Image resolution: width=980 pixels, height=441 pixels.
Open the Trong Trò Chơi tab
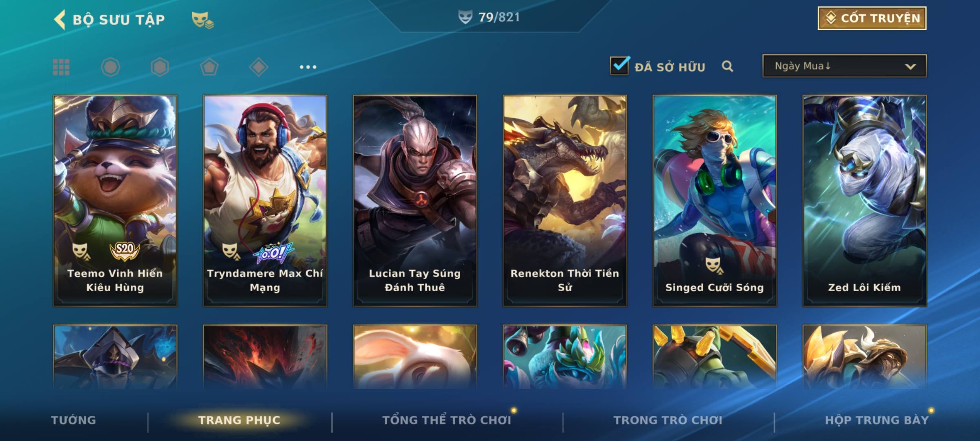[668, 420]
